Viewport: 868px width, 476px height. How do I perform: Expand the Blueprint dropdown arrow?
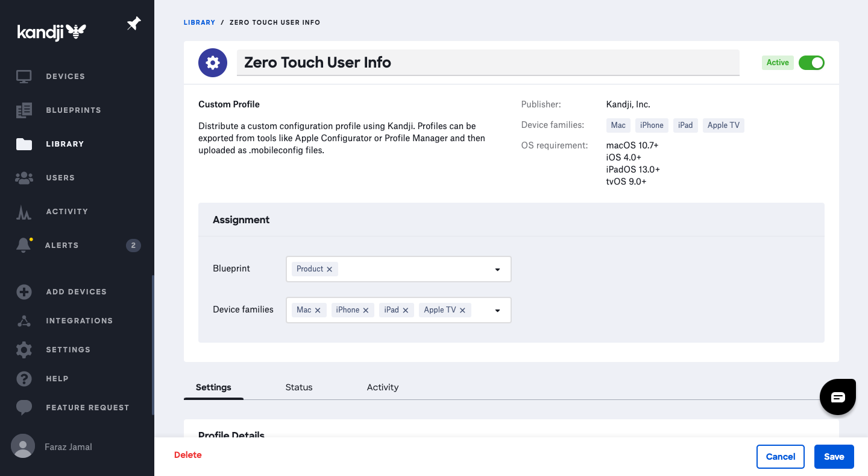click(x=497, y=270)
